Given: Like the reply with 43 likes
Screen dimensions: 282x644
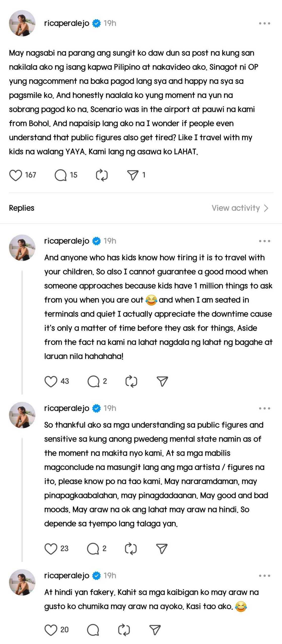Looking at the screenshot, I should [x=51, y=381].
